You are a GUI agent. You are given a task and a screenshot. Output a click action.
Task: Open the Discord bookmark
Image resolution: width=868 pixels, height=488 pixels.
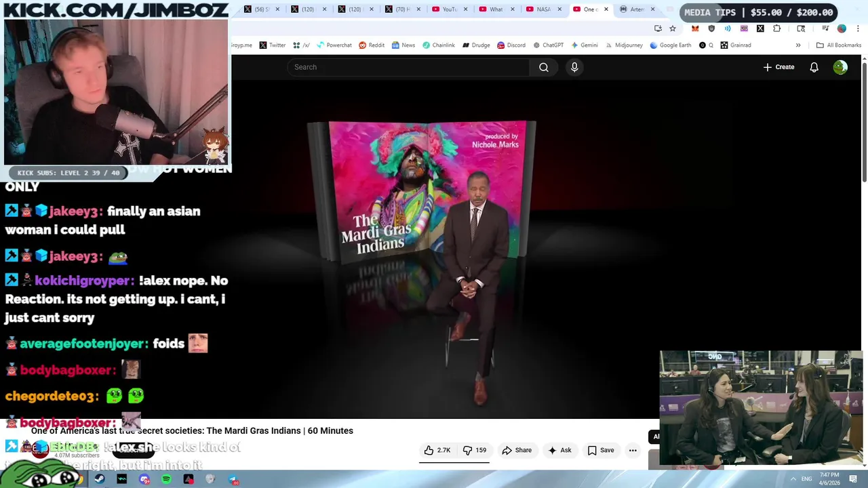[511, 45]
